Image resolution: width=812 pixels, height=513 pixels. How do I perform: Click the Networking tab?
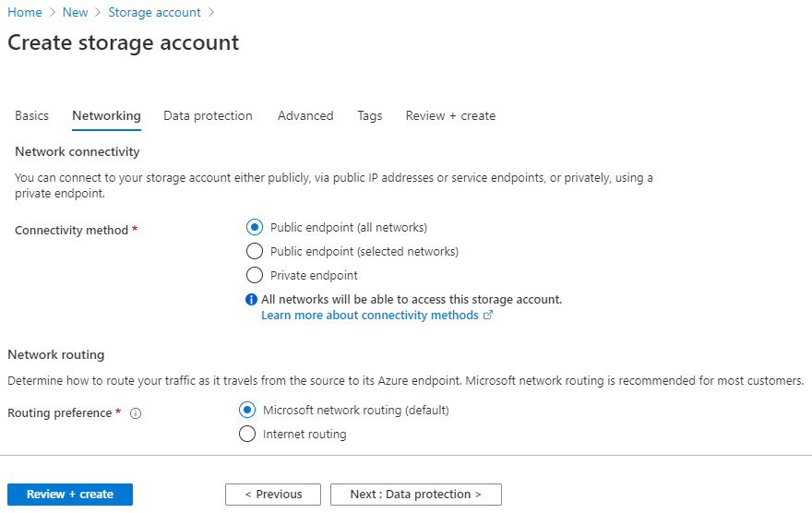pos(106,116)
